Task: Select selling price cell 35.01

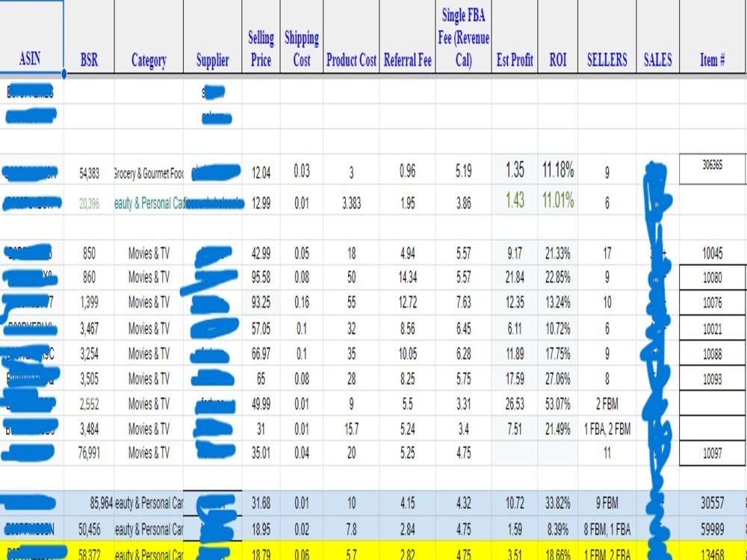Action: click(x=261, y=453)
